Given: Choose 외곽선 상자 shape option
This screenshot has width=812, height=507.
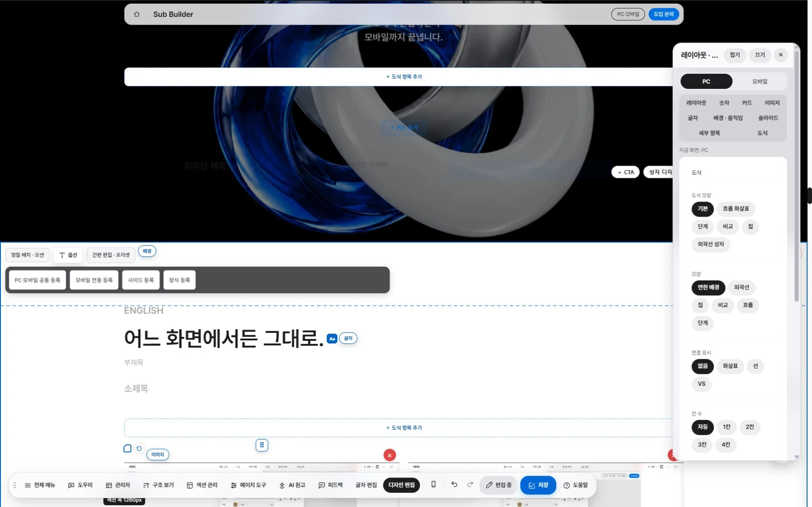Looking at the screenshot, I should tap(710, 244).
